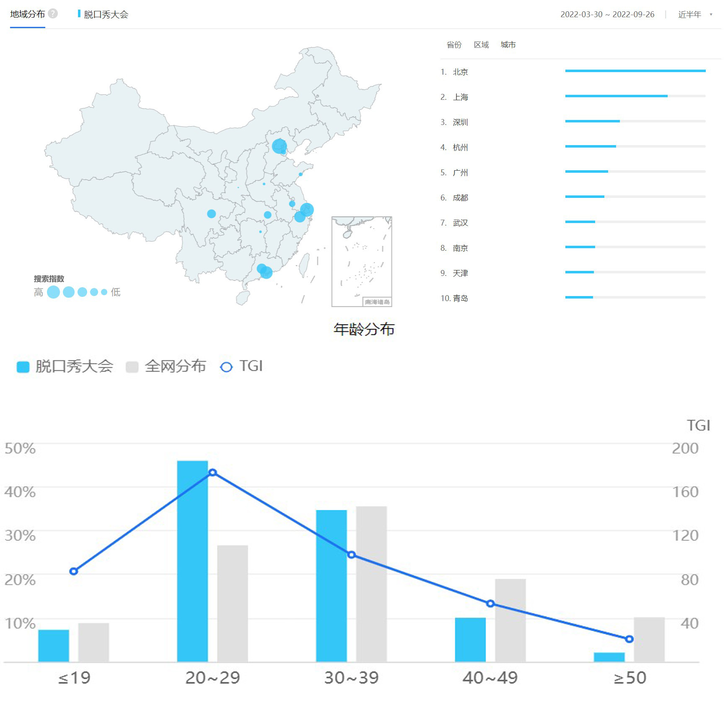This screenshot has width=728, height=712.
Task: Select the 地域分布 tab
Action: [28, 14]
